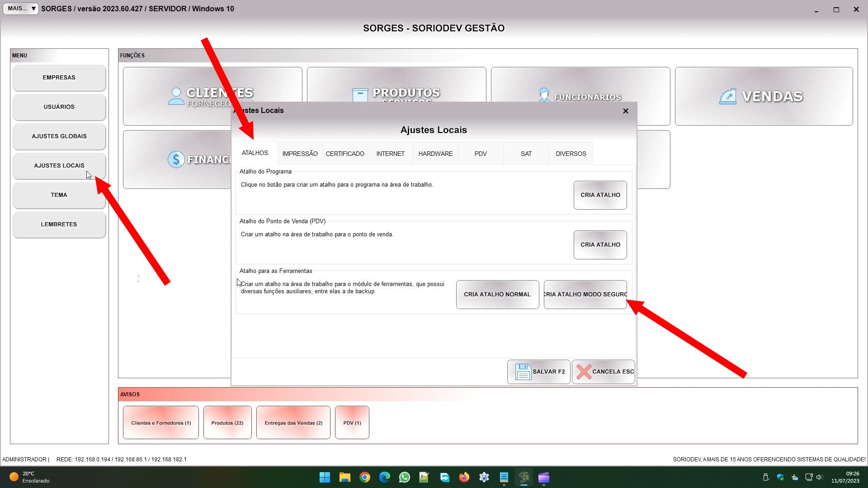This screenshot has height=488, width=868.
Task: Open Entregas das Vendas (2) notice
Action: point(293,423)
